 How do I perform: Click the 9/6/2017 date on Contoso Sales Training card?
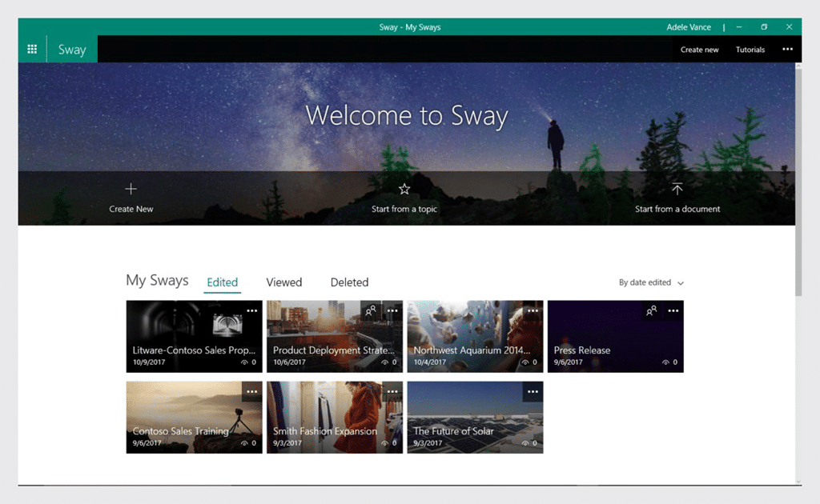[x=147, y=443]
